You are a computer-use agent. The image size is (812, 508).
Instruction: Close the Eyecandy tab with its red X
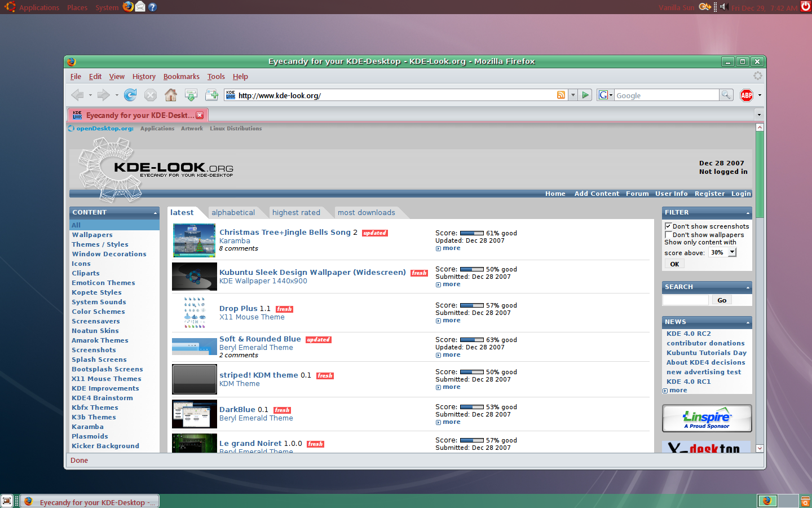point(200,115)
